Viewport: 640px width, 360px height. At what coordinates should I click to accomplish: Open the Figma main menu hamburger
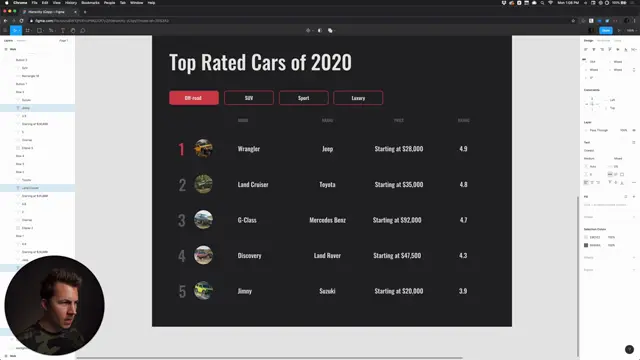click(5, 31)
